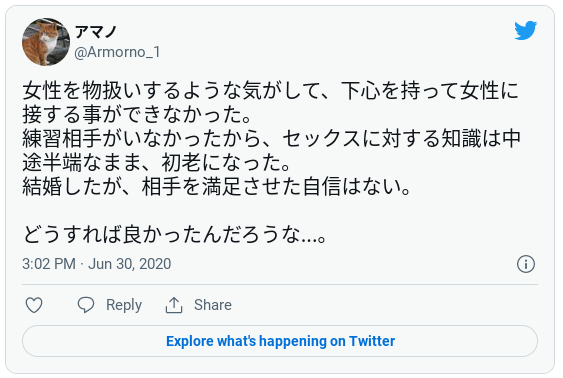The image size is (563, 378).
Task: Click the @Armorno_1 handle
Action: (117, 52)
